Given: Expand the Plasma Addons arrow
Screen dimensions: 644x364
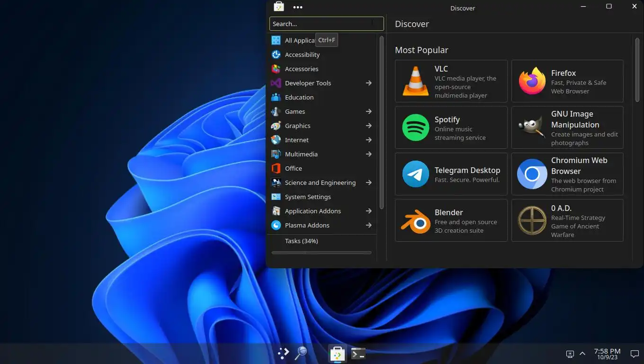Looking at the screenshot, I should (368, 225).
